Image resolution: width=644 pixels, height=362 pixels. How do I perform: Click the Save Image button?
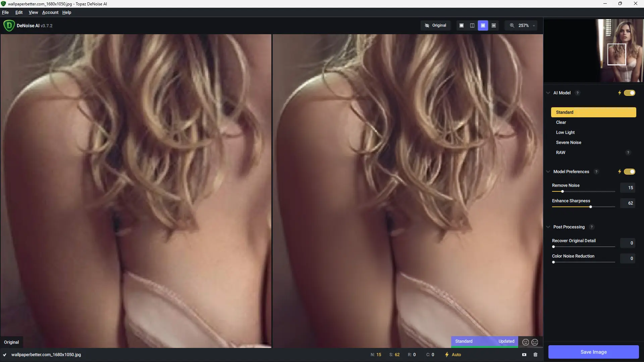pyautogui.click(x=593, y=352)
